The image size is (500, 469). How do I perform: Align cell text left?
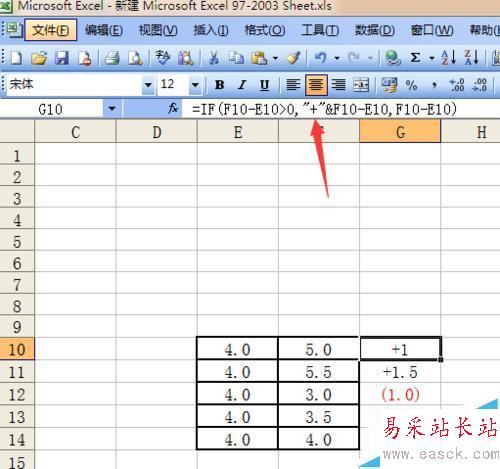[x=293, y=85]
